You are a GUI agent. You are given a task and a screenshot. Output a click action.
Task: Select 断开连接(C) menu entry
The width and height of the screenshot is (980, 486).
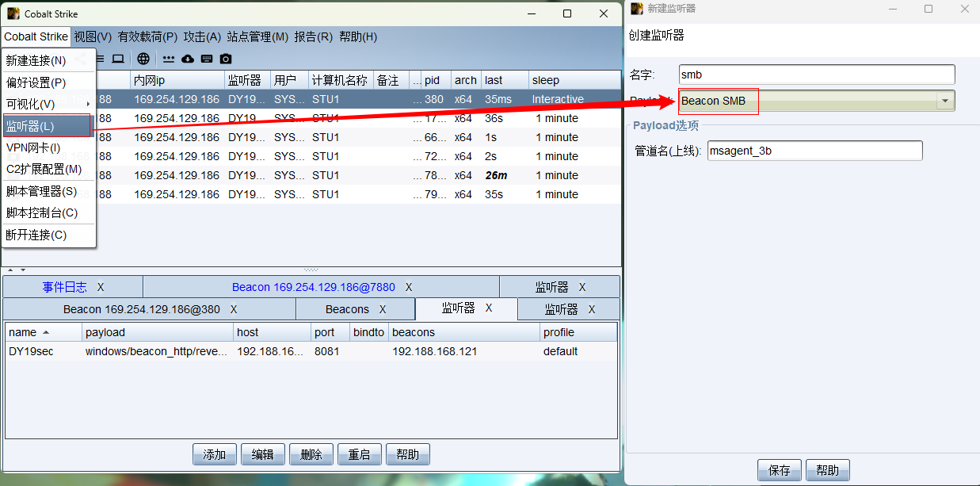pos(48,235)
